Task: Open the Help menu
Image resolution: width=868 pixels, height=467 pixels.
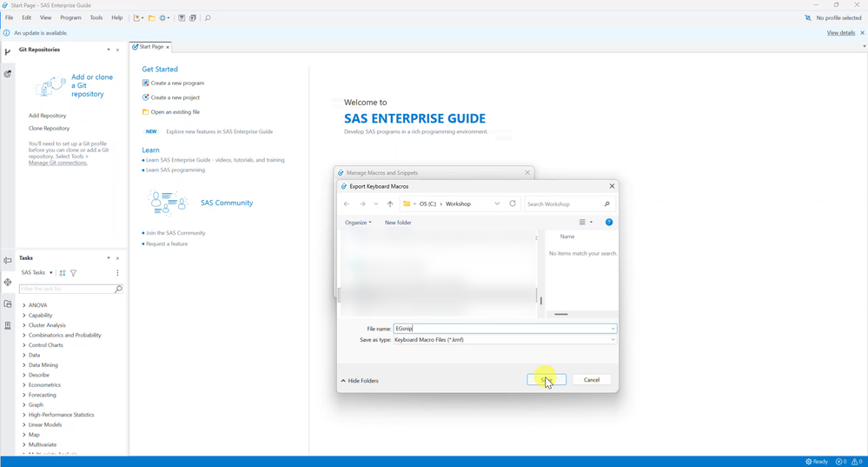Action: point(116,17)
